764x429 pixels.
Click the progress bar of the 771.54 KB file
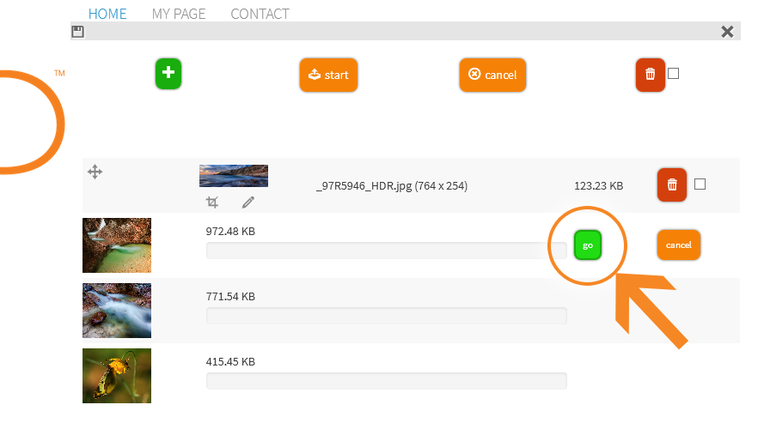[386, 316]
